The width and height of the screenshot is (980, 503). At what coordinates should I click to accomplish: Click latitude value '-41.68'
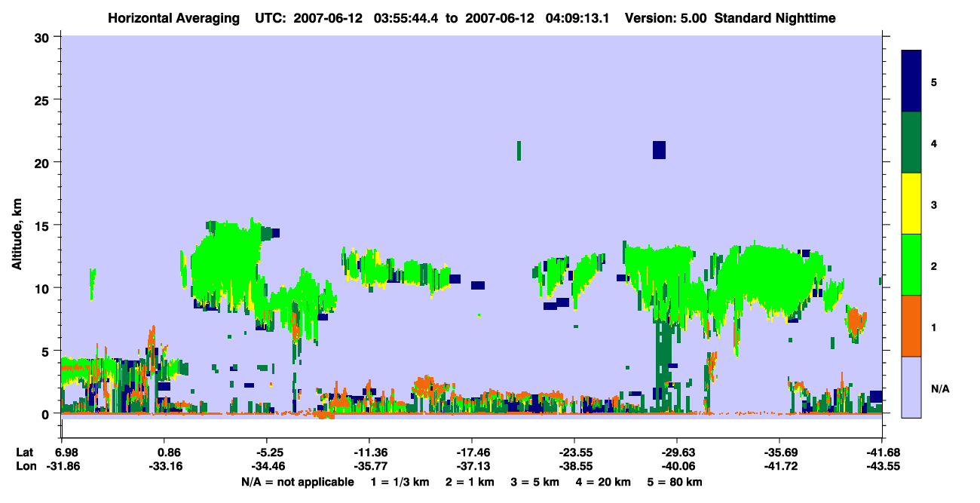(882, 453)
